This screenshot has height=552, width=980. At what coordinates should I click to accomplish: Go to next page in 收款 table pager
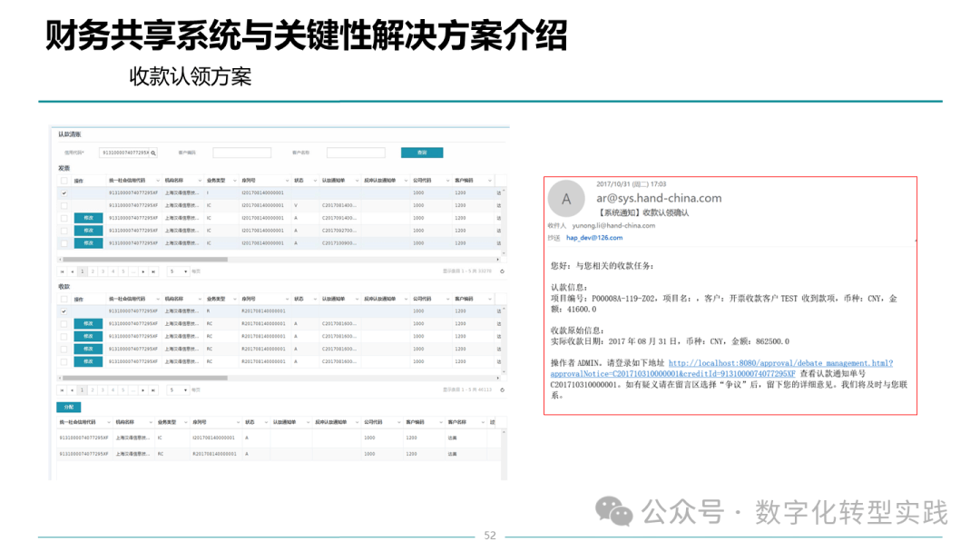(x=143, y=390)
